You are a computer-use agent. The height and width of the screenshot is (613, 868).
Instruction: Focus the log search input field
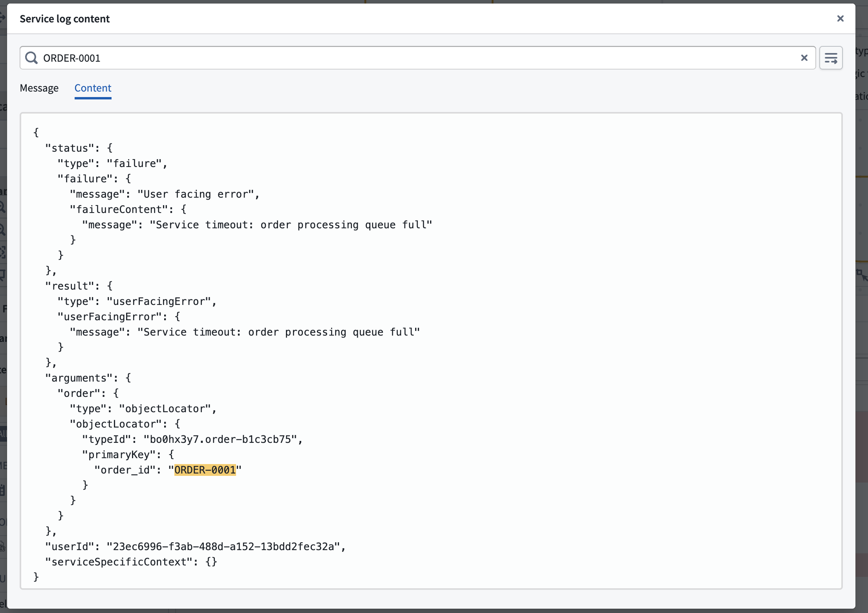pyautogui.click(x=418, y=58)
